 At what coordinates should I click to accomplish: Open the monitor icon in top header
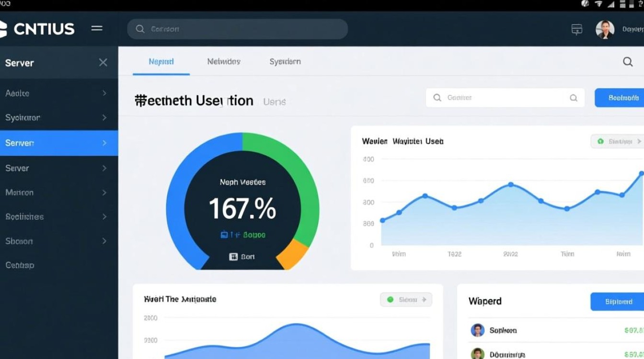point(577,29)
